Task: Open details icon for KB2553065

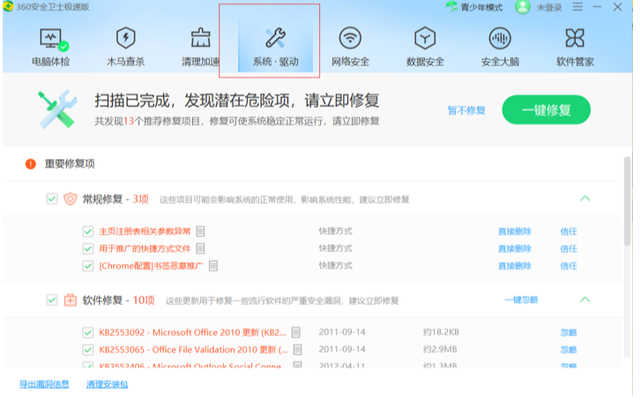Action: (x=298, y=349)
